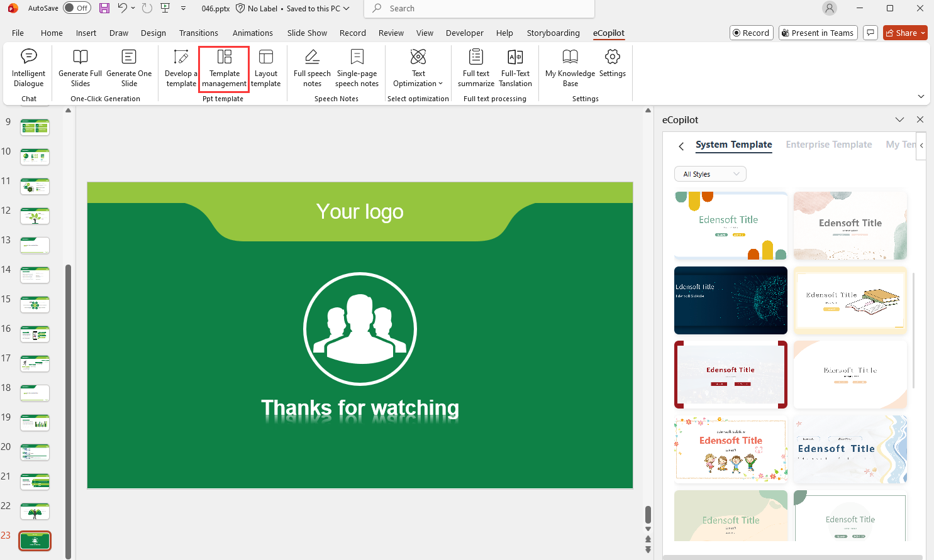Click the Layout template tool

pos(266,69)
